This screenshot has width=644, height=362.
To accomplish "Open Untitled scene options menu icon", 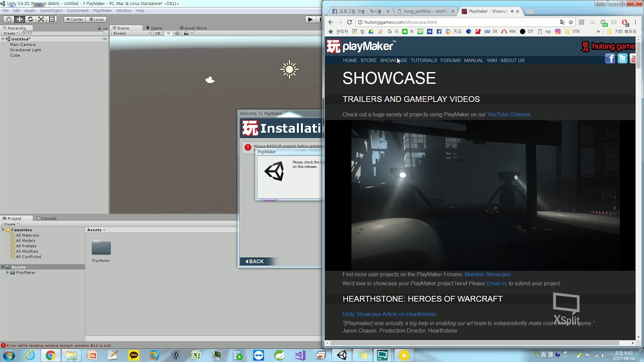I will [x=104, y=39].
